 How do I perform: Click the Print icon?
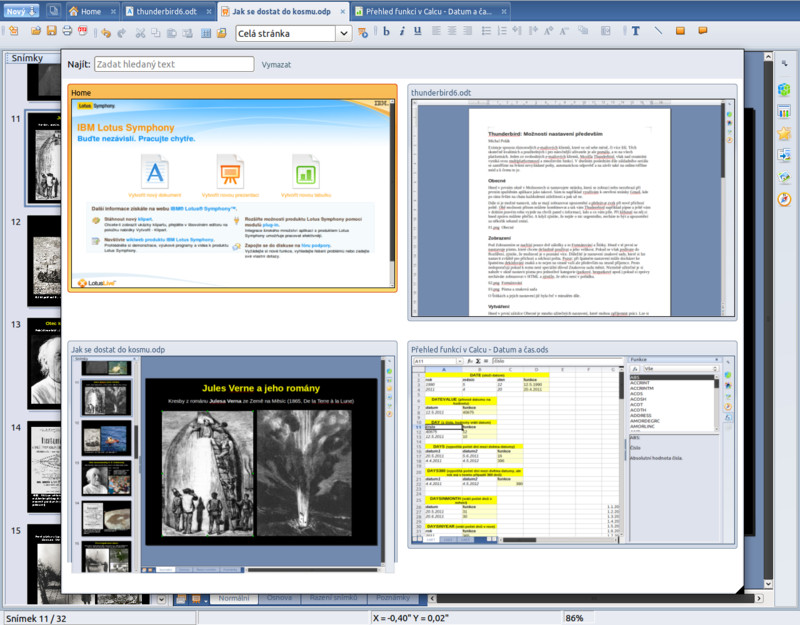click(x=67, y=31)
